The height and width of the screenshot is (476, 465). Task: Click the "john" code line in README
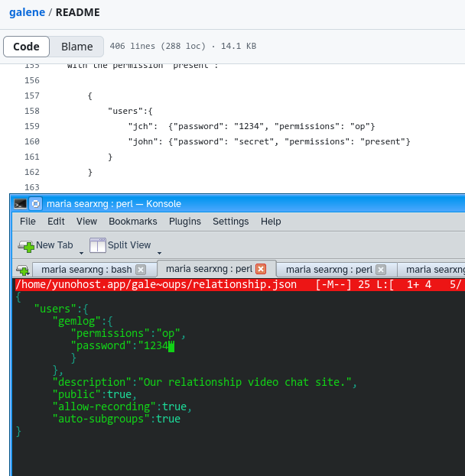(269, 141)
